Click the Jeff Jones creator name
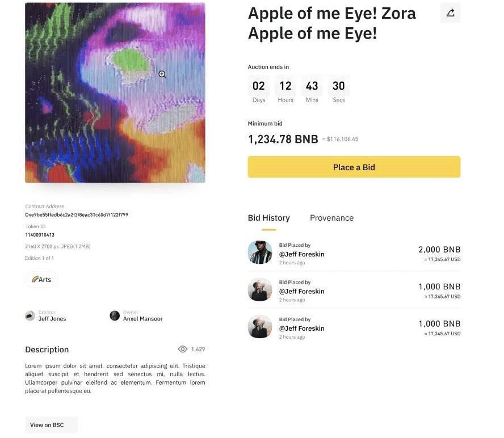The height and width of the screenshot is (438, 504). (52, 319)
